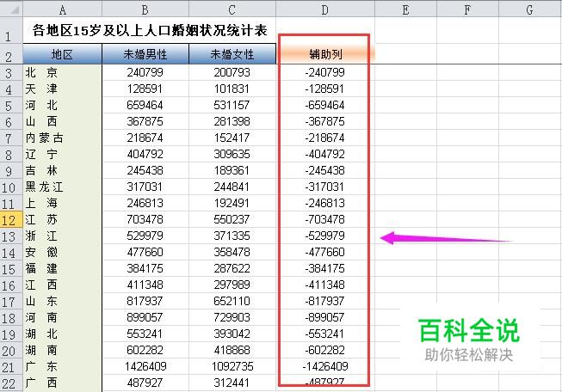Screen dimensions: 562x392
Task: Select the cell for 北京
Action: [62, 73]
